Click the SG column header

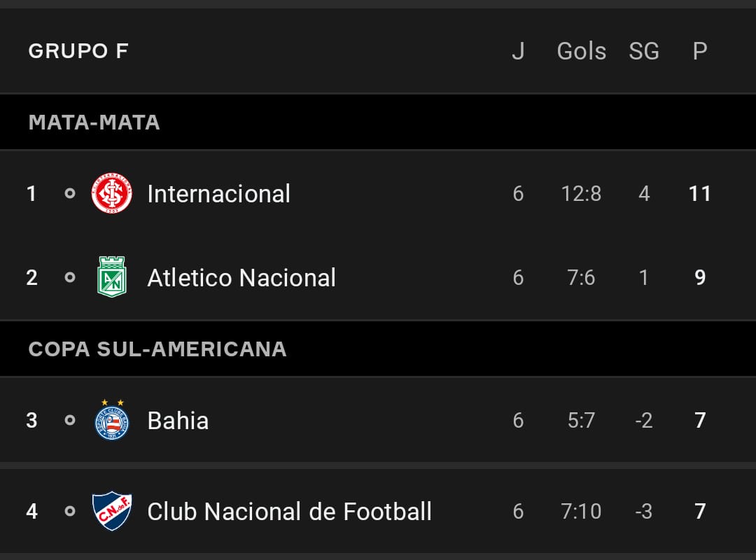(644, 50)
